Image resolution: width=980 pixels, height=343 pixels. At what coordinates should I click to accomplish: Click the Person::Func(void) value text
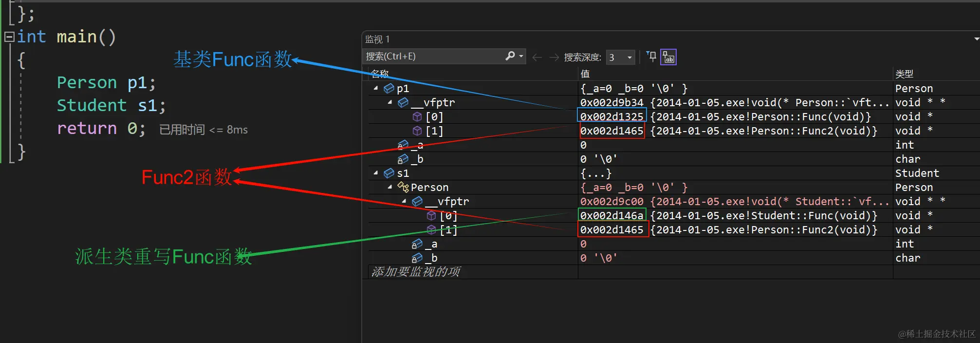[x=760, y=116]
